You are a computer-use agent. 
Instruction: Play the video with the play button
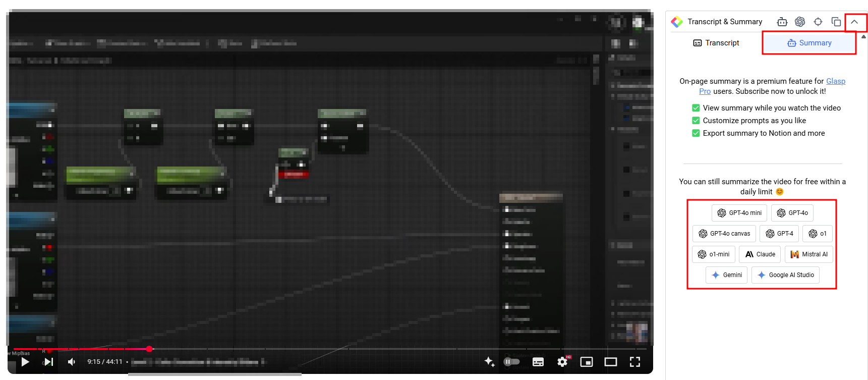(25, 362)
